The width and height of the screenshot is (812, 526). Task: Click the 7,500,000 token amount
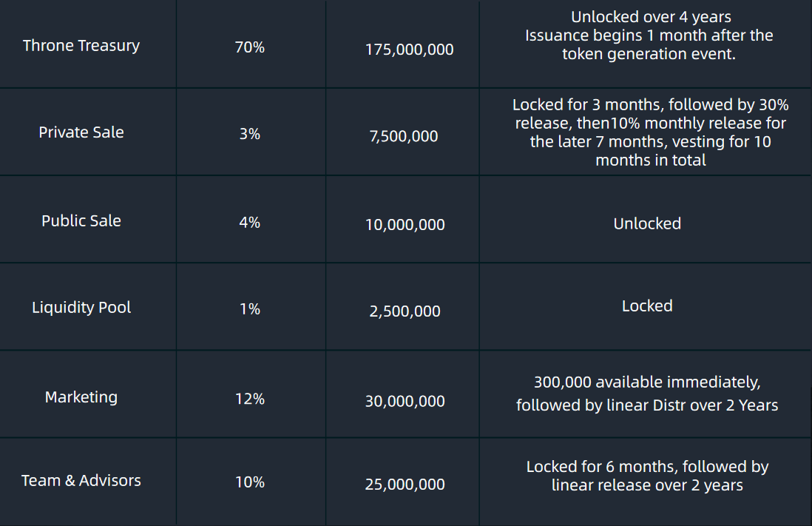coord(404,137)
